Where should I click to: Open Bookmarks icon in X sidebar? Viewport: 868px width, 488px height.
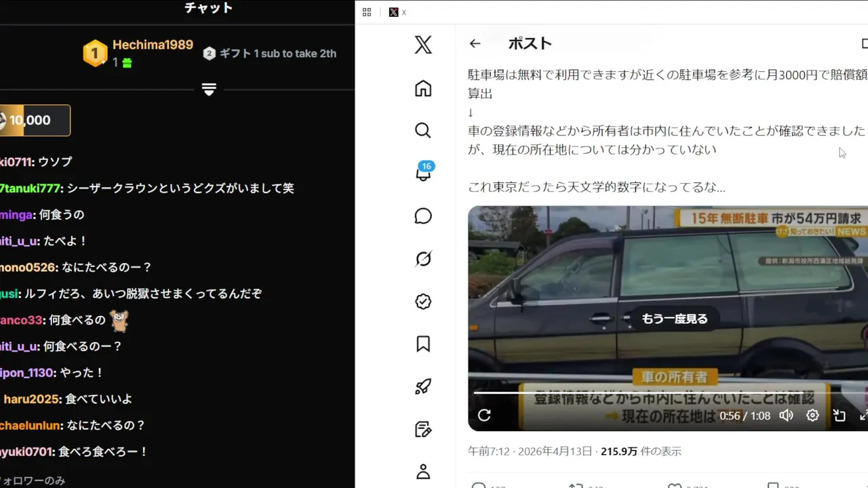coord(423,344)
